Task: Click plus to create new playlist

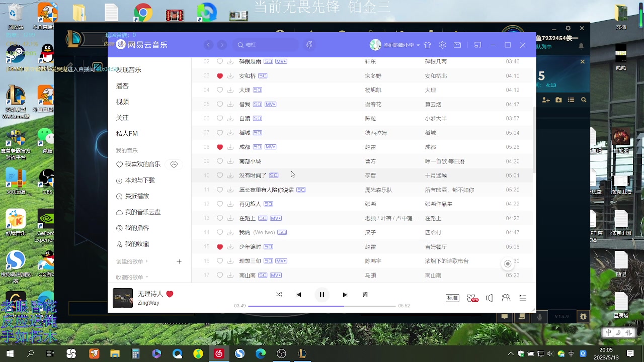Action: (x=179, y=261)
